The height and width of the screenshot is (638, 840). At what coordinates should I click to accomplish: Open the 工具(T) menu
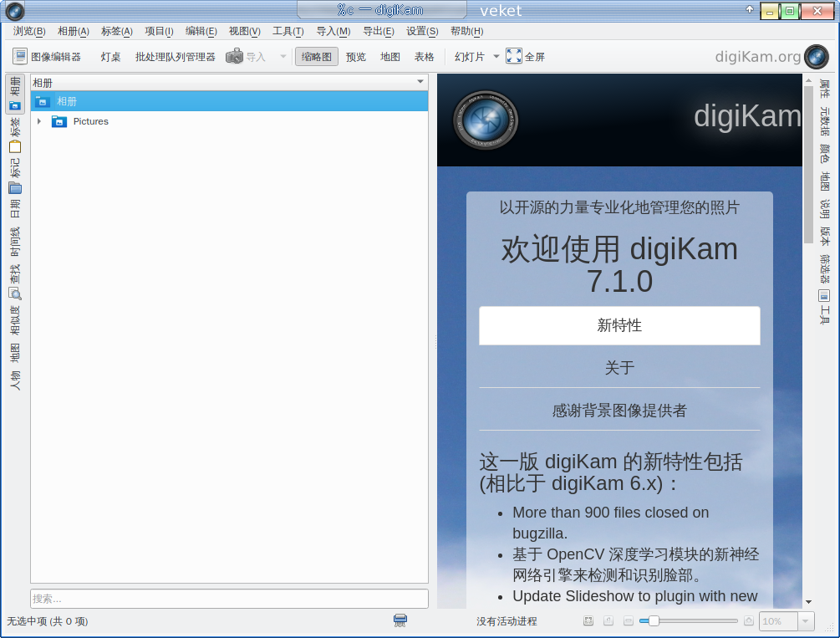click(x=288, y=31)
